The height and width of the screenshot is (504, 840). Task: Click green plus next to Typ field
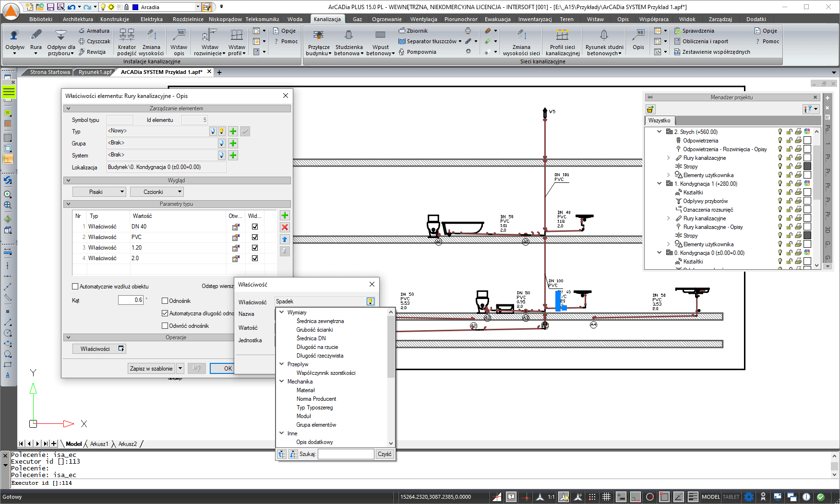(x=233, y=131)
